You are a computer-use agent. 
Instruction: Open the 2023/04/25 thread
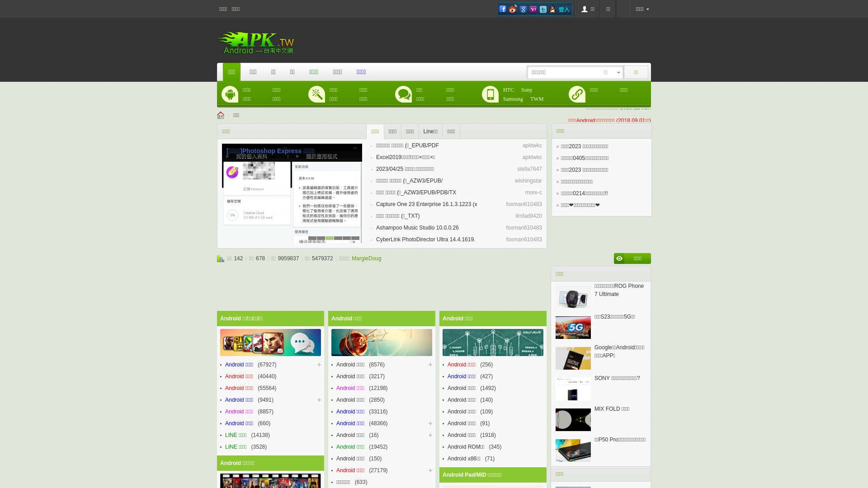[405, 169]
